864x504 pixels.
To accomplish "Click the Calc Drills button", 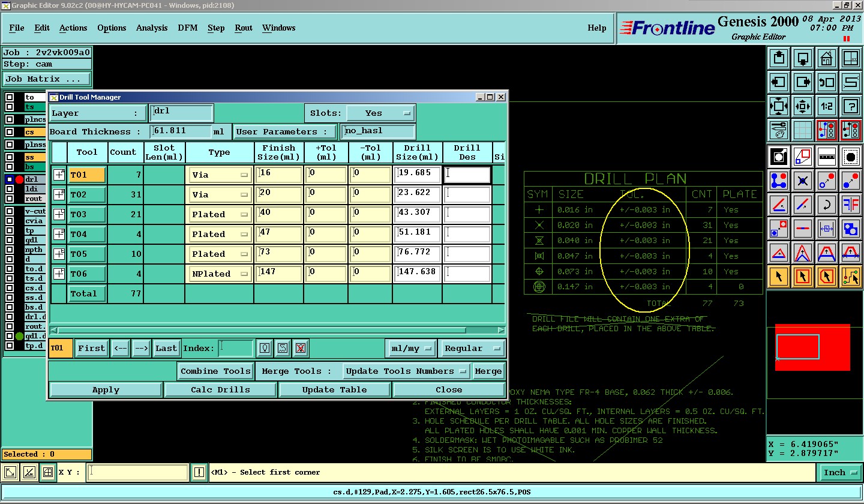I will click(x=220, y=390).
